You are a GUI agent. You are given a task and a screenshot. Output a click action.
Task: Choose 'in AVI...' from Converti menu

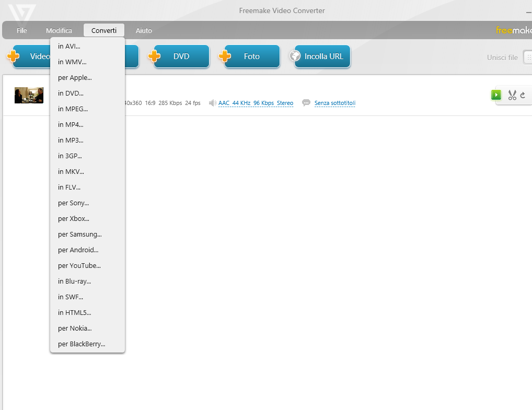tap(88, 46)
